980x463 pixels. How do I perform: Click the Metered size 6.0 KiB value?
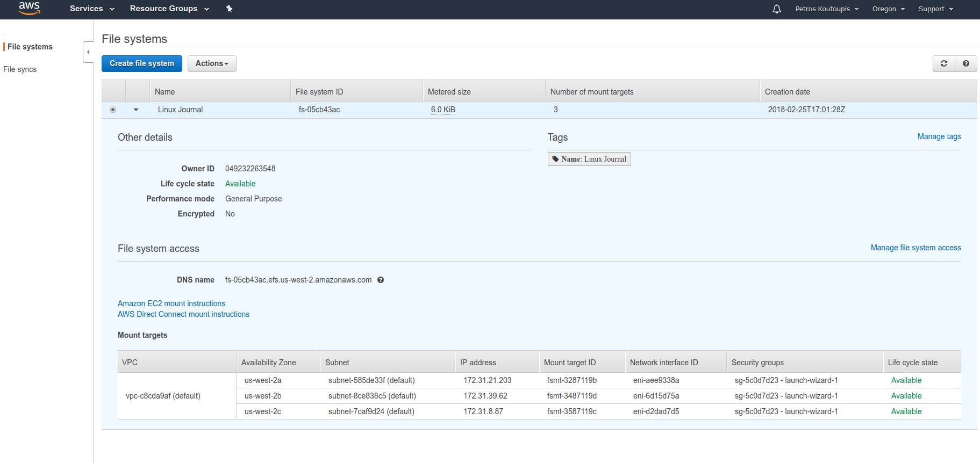coord(443,110)
